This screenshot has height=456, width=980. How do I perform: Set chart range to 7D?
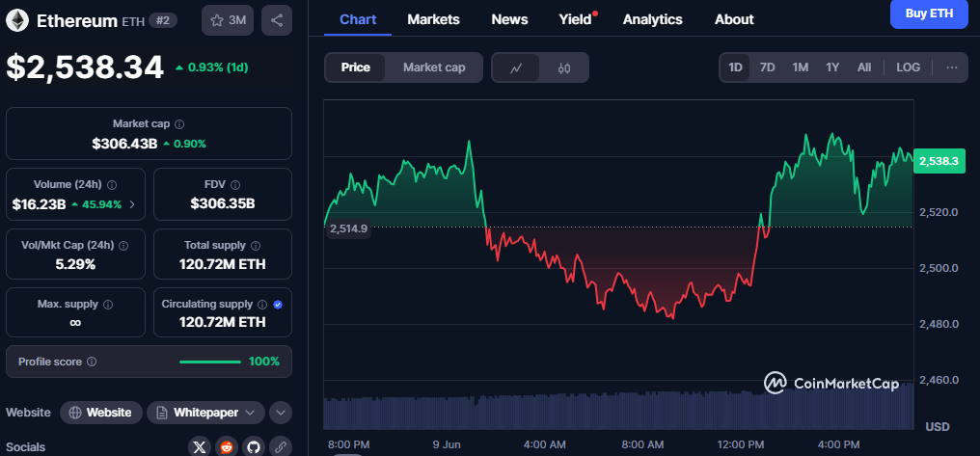tap(768, 67)
